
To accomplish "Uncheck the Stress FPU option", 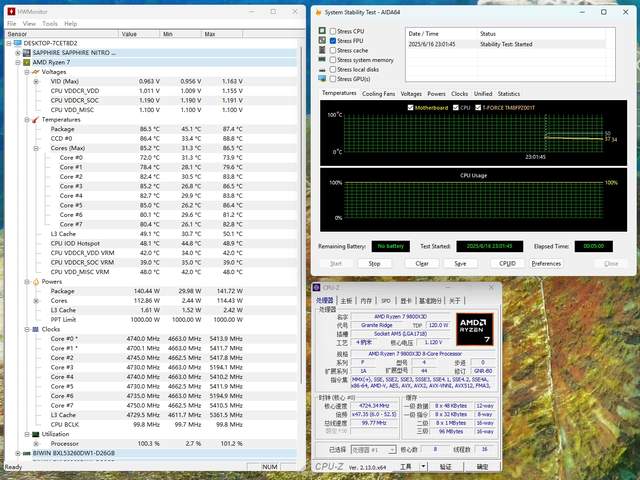I will tap(333, 41).
